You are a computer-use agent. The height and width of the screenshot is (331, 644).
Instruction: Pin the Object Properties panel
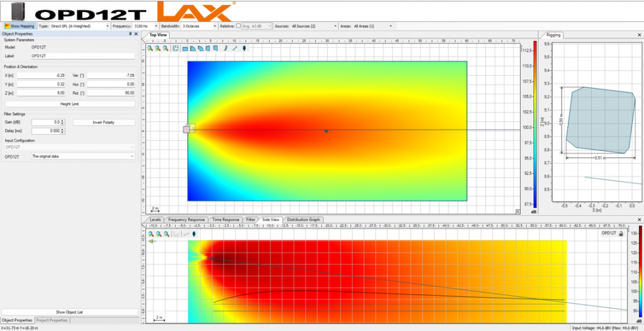click(130, 34)
